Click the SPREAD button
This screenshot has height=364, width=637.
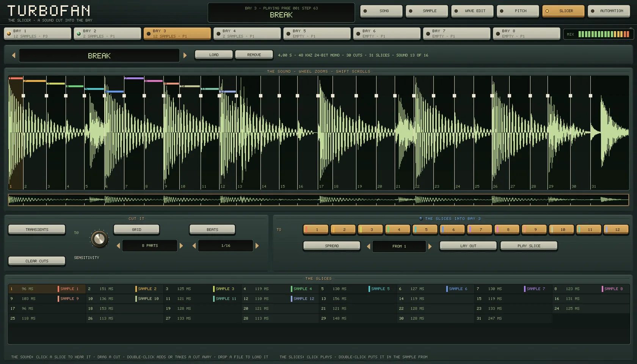coord(332,246)
